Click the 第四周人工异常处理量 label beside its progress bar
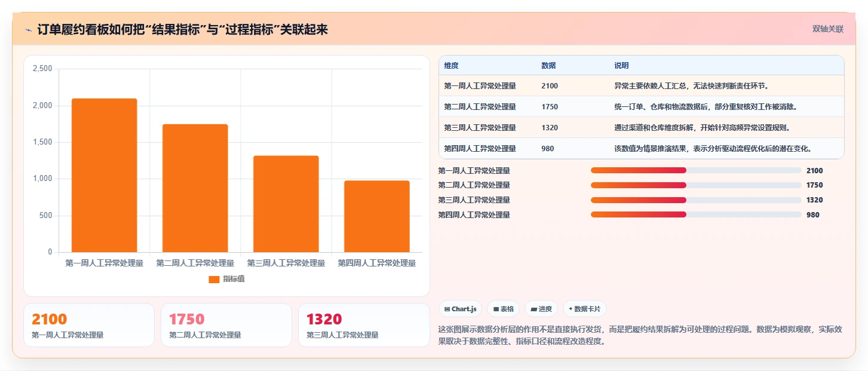 (474, 214)
